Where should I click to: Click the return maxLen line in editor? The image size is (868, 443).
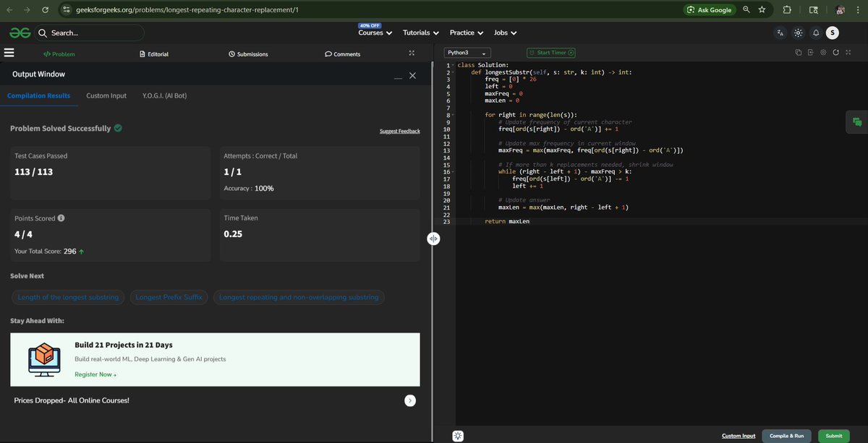507,221
